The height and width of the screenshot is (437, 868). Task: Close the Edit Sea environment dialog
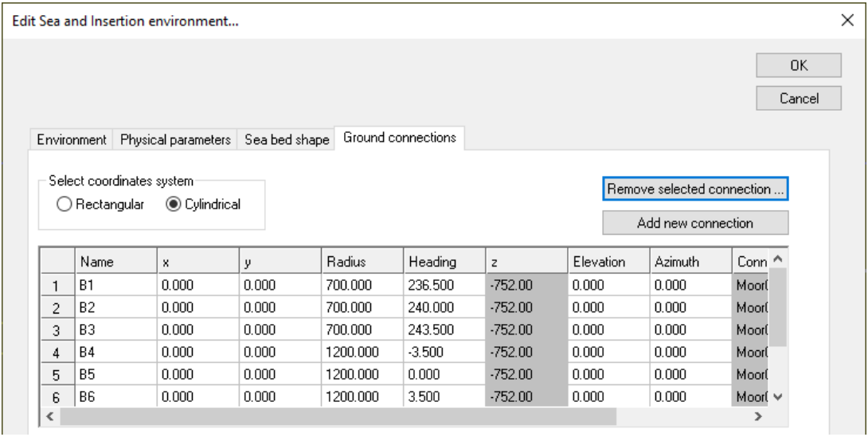pos(847,21)
